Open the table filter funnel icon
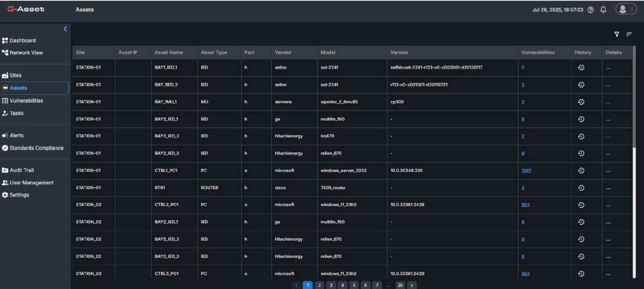644x289 pixels. 617,34
